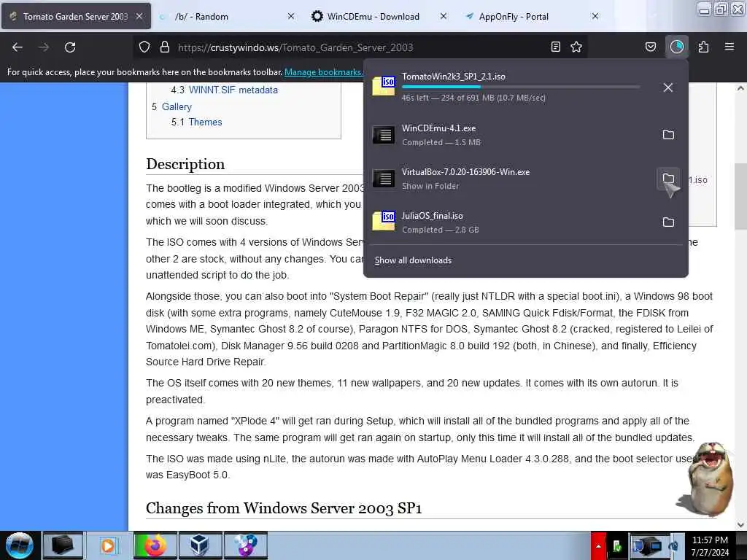Close the /b/ - Random tab

pyautogui.click(x=291, y=16)
